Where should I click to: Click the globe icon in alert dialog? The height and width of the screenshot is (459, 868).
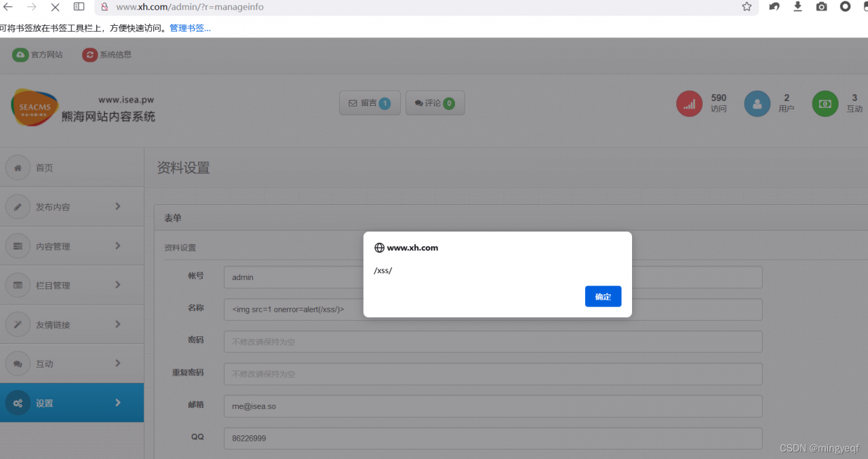pos(379,248)
